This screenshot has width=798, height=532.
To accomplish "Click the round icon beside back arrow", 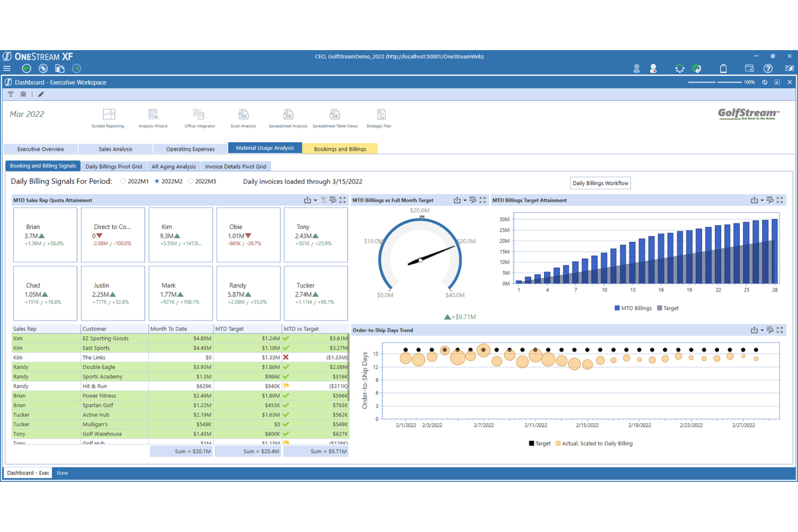I will (43, 68).
